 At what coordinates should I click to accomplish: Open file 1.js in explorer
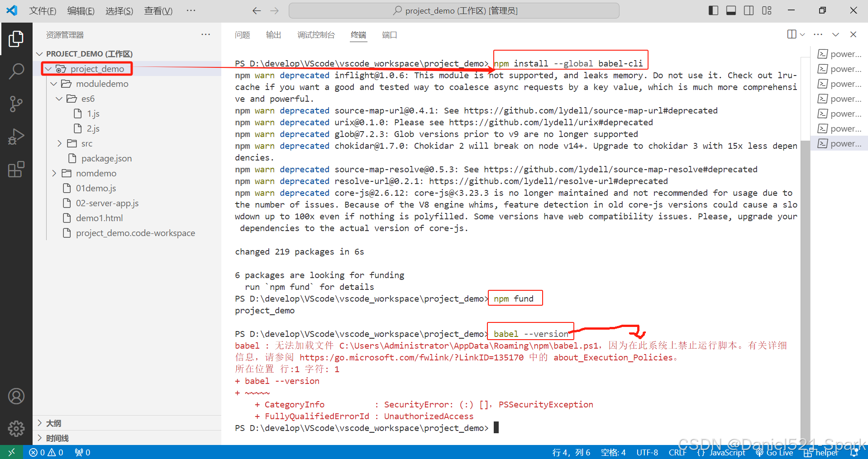point(127,114)
